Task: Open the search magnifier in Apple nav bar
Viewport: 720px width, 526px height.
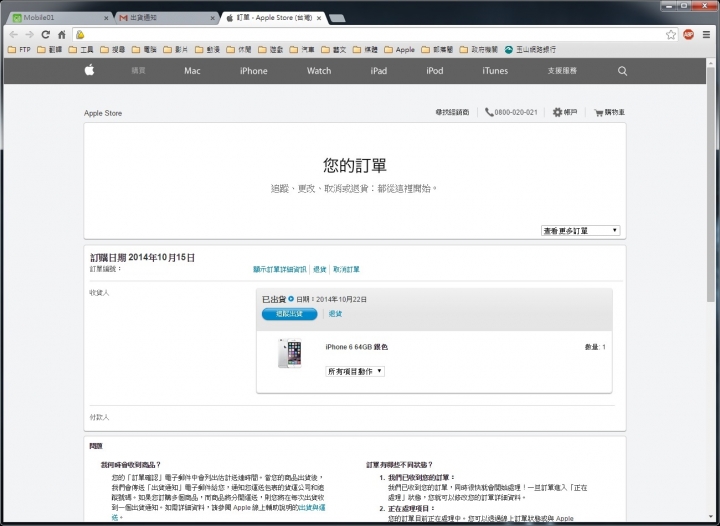Action: click(622, 71)
